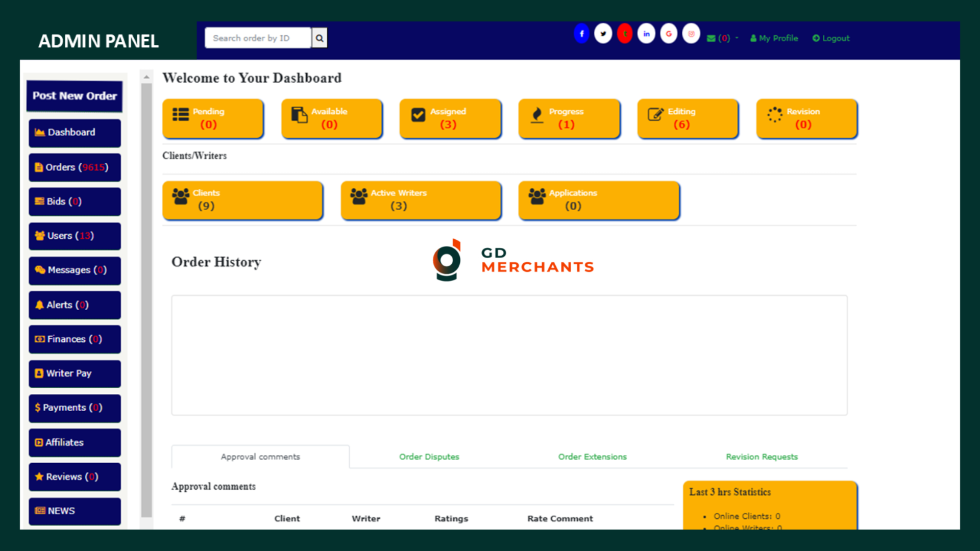980x551 pixels.
Task: Open Writer Pay in the sidebar
Action: pos(75,373)
